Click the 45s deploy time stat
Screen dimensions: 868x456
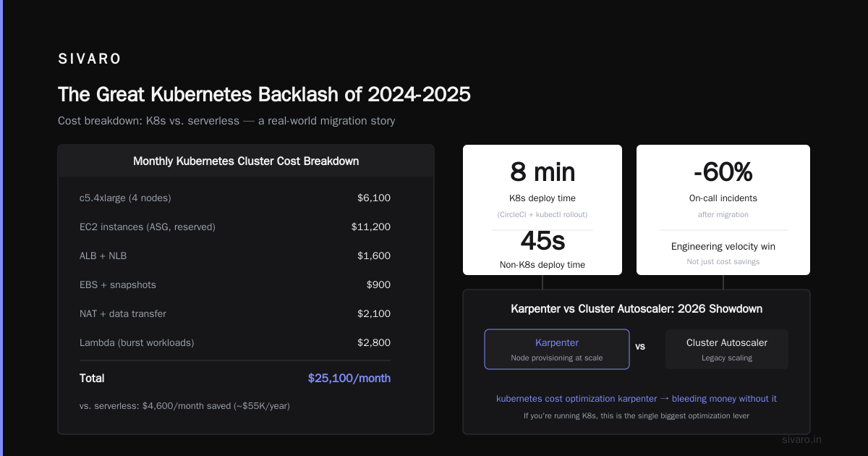(542, 241)
